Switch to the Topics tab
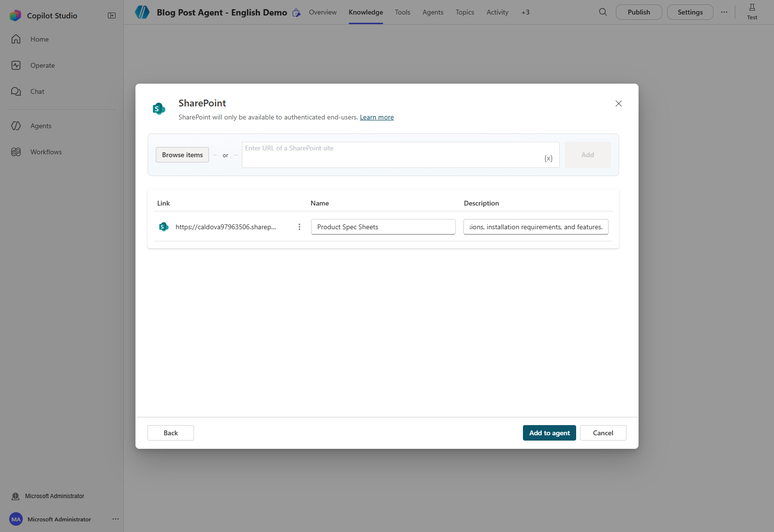Image resolution: width=774 pixels, height=532 pixels. tap(465, 12)
